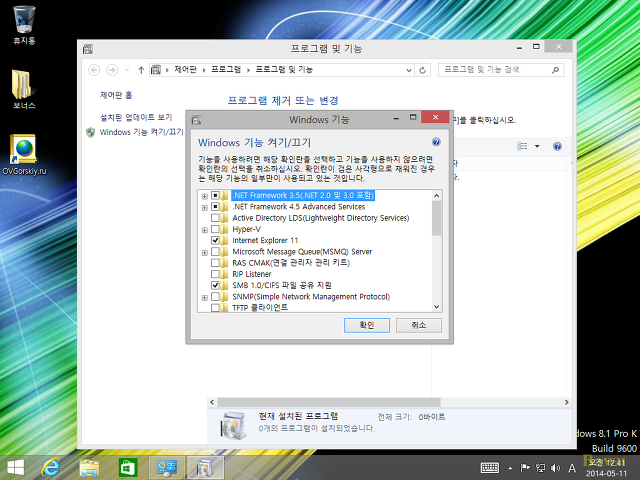Open Action Center flag icon

coord(525,468)
